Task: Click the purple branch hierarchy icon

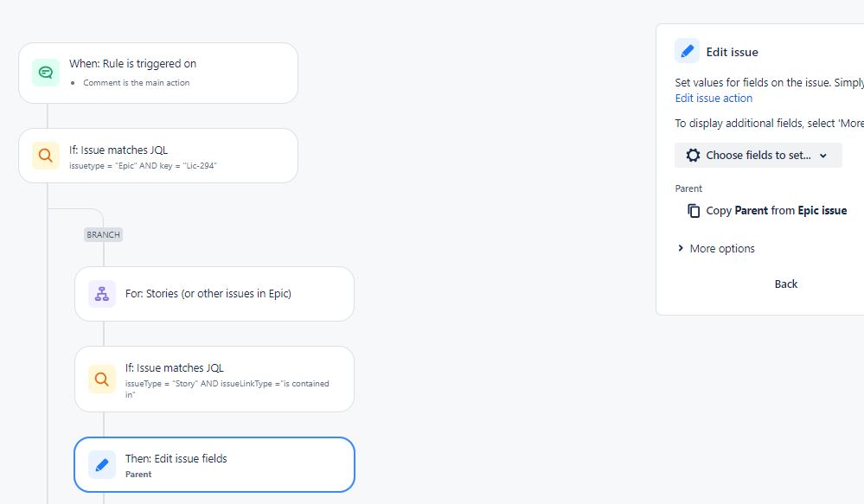Action: click(x=102, y=294)
